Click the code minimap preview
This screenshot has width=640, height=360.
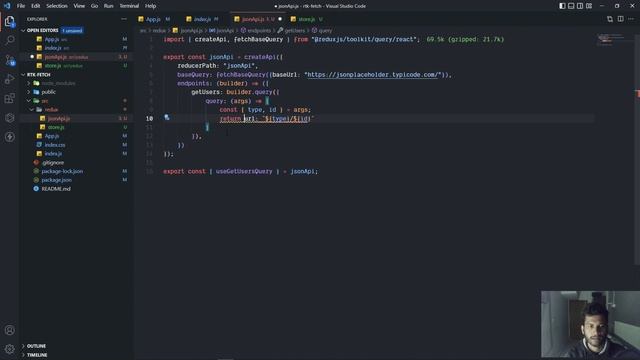click(610, 40)
